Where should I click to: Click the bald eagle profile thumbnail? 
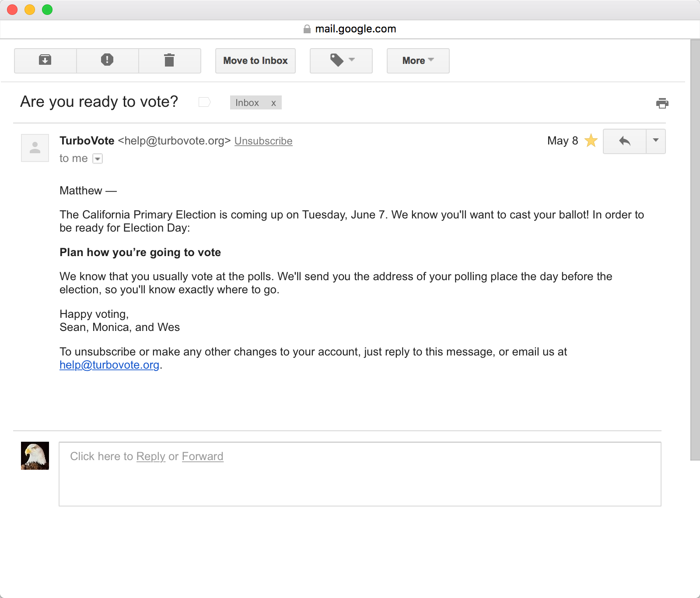coord(35,456)
